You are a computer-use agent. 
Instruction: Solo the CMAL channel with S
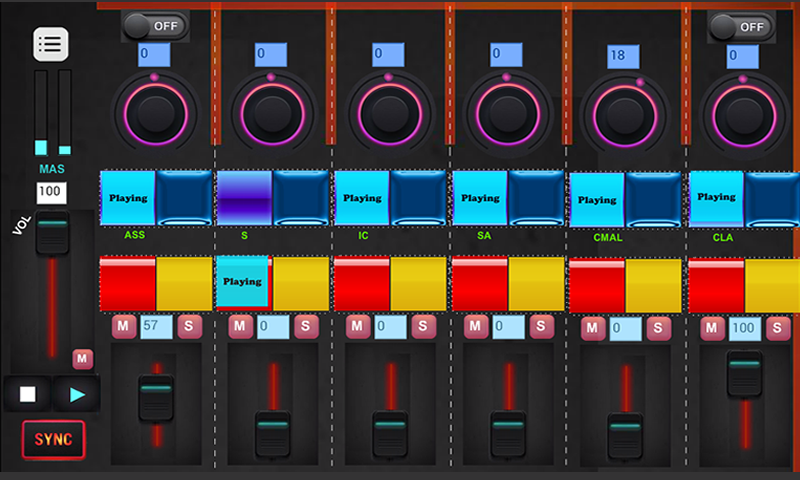coord(659,329)
